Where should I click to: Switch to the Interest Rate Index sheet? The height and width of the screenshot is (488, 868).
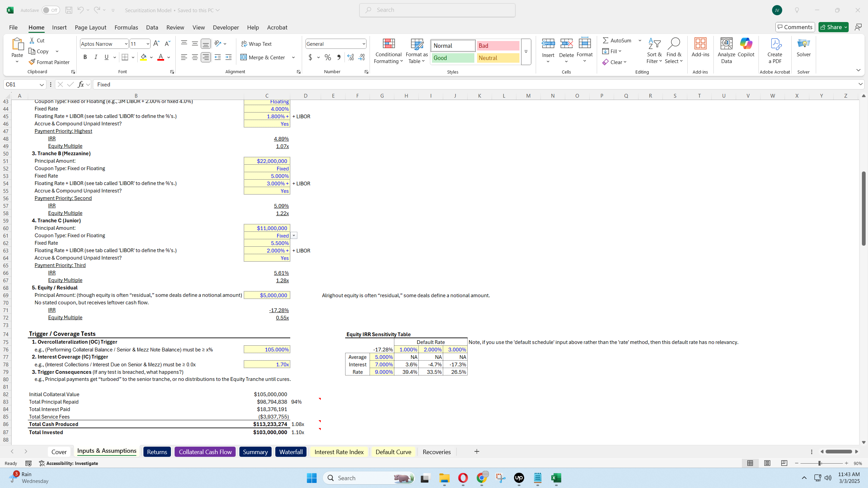(x=339, y=452)
